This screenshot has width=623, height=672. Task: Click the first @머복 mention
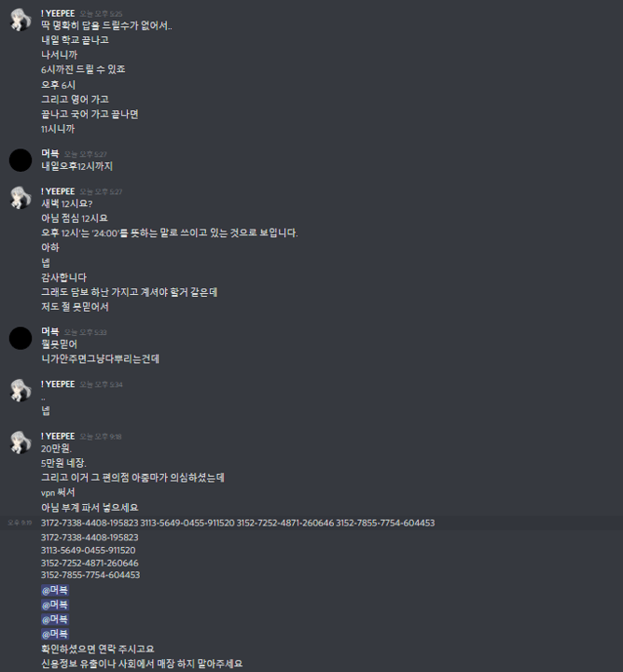55,591
